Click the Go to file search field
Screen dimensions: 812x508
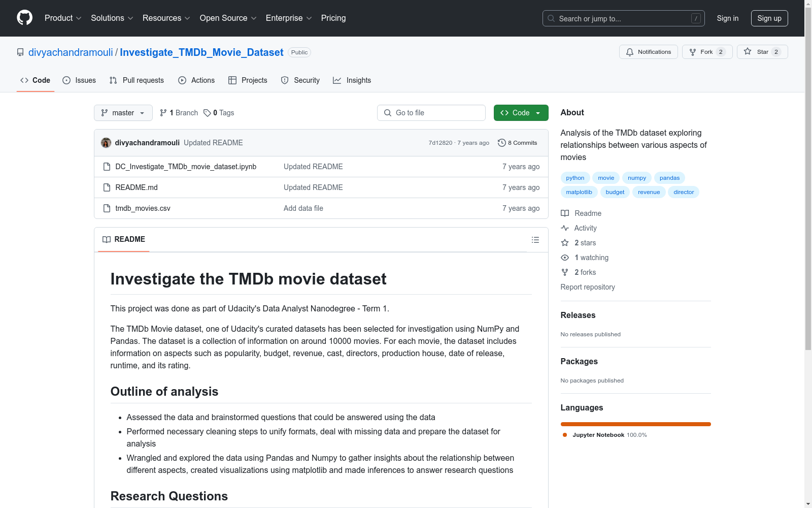[431, 113]
